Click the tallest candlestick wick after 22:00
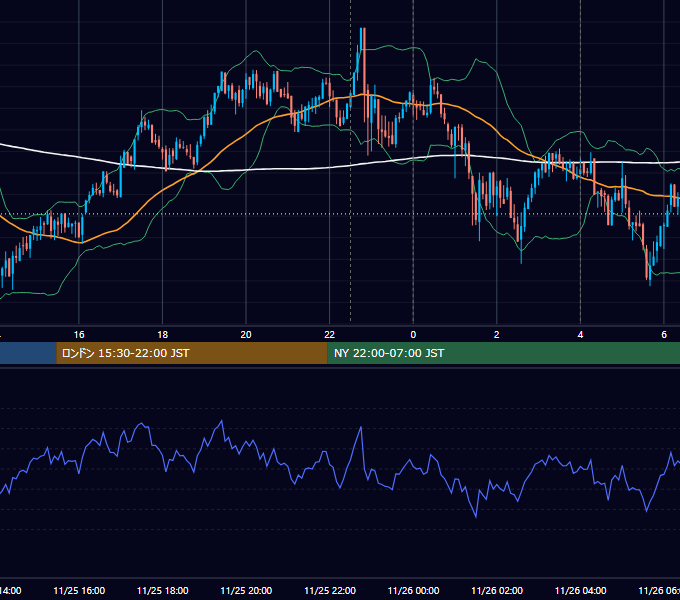 (364, 76)
